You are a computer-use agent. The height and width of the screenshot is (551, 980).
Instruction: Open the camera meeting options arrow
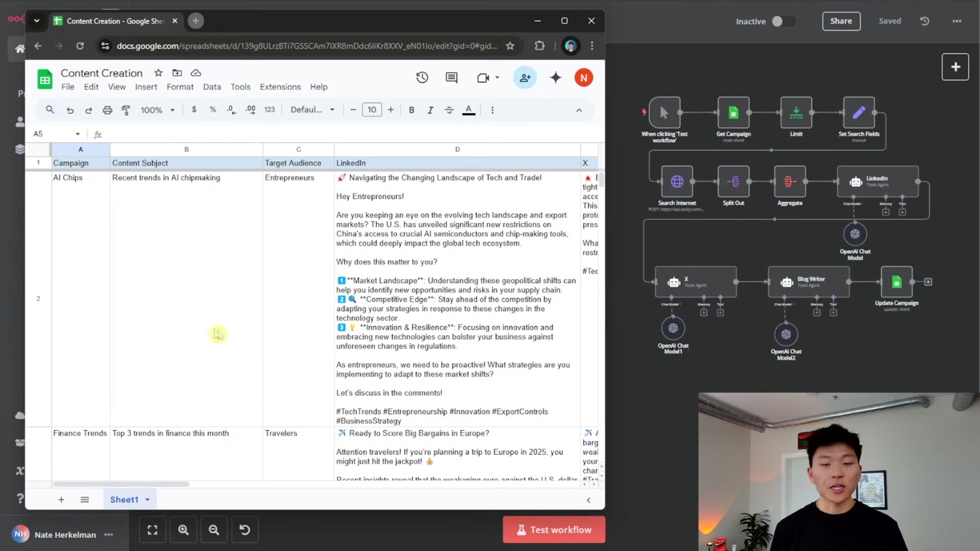click(497, 78)
